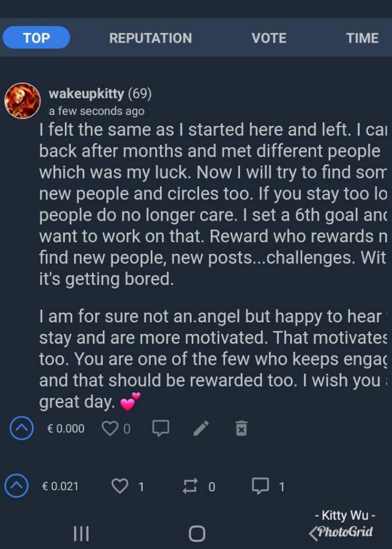The height and width of the screenshot is (549, 392).
Task: Toggle heart like on main post
Action: click(x=120, y=486)
